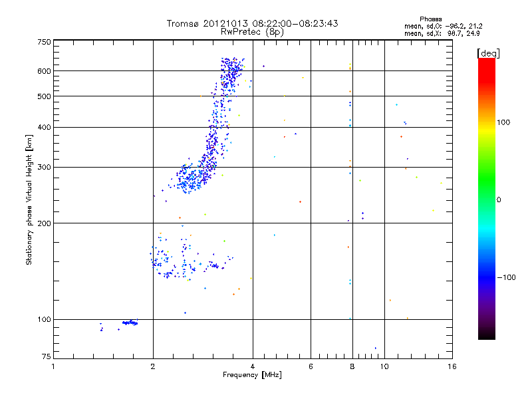Click the y-axis tick label '300'
Screen dimensions: 532x399
tap(44, 168)
